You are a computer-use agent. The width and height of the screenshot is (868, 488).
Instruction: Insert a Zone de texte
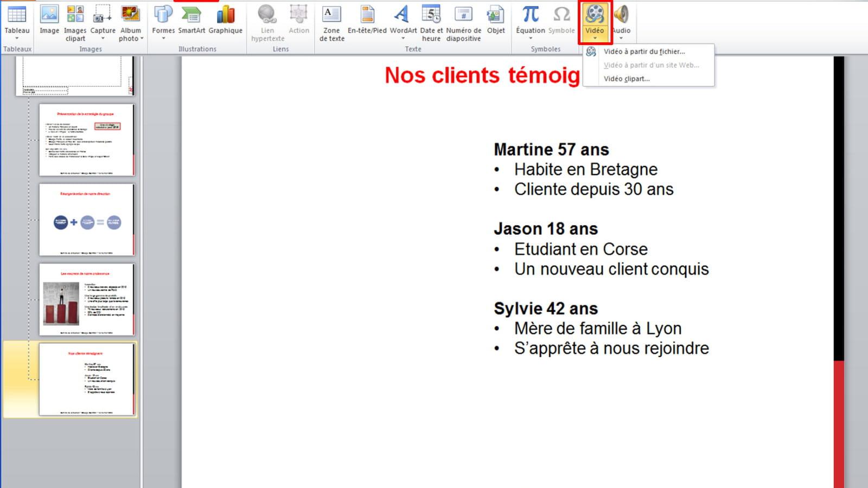coord(331,23)
